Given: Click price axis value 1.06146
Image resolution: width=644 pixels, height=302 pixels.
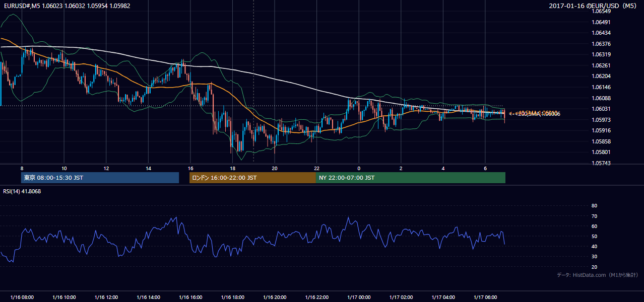Looking at the screenshot, I should pos(601,87).
